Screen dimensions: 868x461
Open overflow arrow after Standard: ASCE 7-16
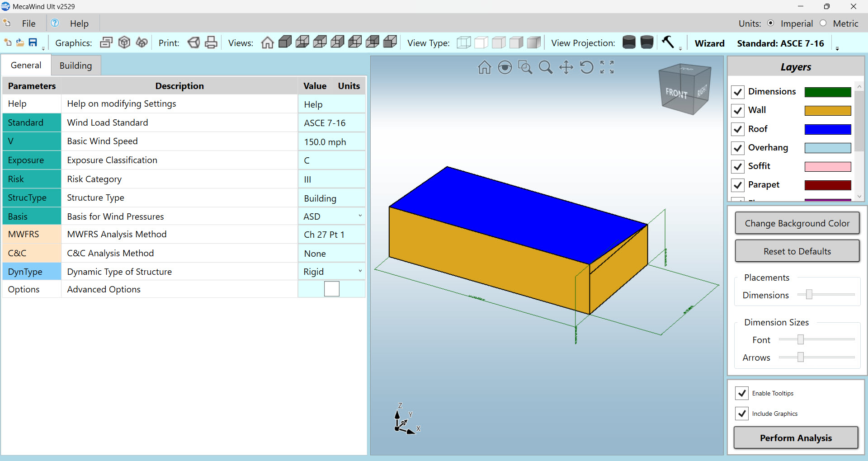(837, 48)
